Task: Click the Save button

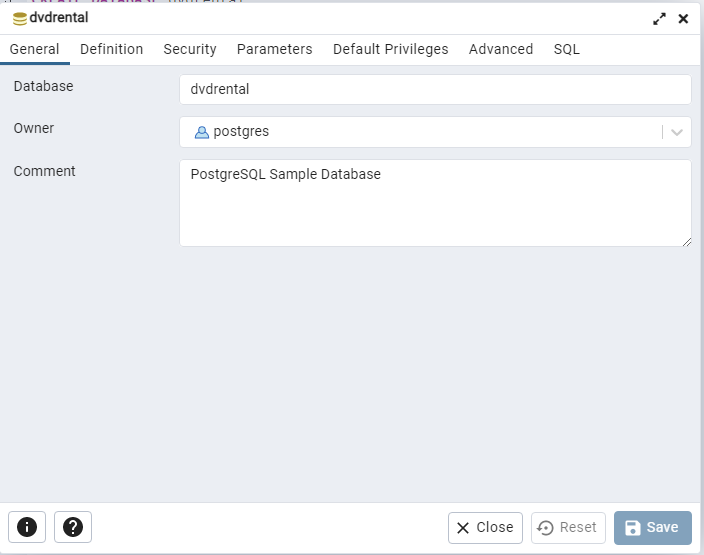Action: pyautogui.click(x=652, y=528)
